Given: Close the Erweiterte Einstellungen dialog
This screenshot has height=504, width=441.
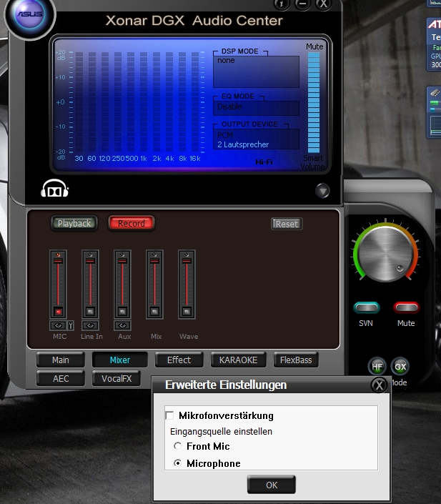Looking at the screenshot, I should [x=379, y=385].
